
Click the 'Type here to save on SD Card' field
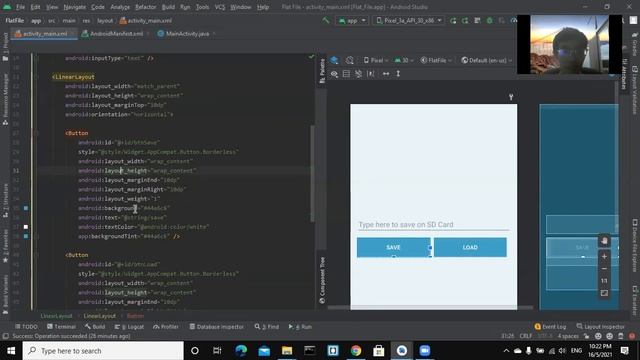(433, 224)
